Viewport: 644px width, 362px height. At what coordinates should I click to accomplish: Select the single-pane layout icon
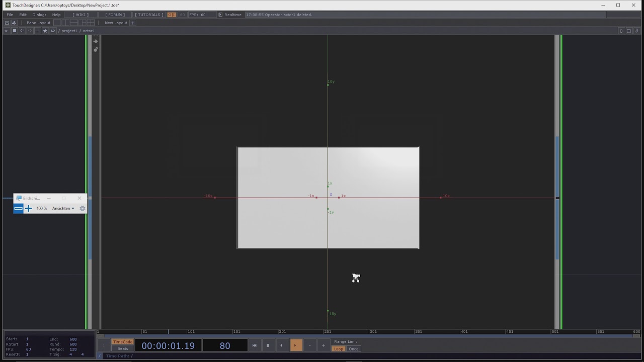click(57, 23)
